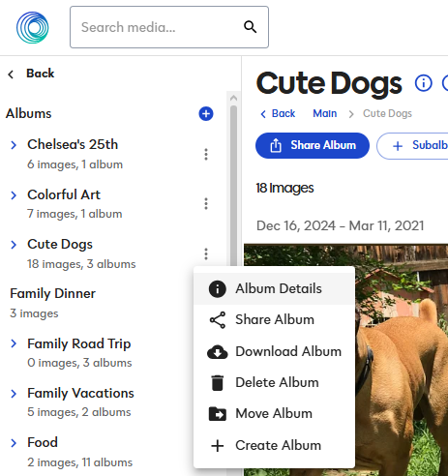Expand Family Road Trip album
This screenshot has height=476, width=448.
click(14, 343)
